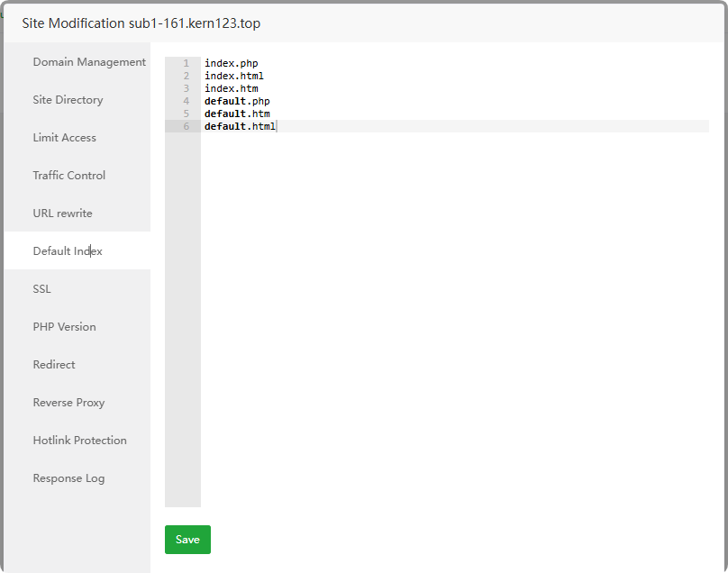728x573 pixels.
Task: Click the index.html line in editor
Action: tap(234, 76)
